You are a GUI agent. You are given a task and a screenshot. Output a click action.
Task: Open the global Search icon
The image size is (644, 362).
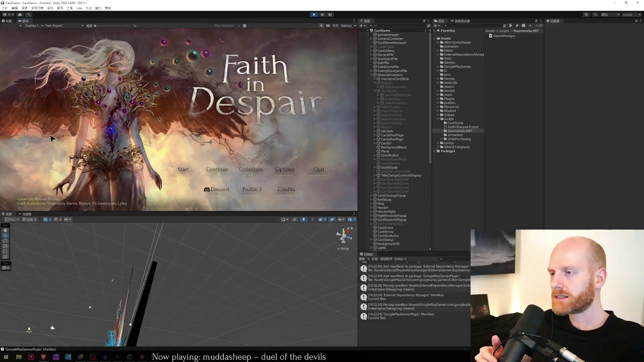(595, 15)
